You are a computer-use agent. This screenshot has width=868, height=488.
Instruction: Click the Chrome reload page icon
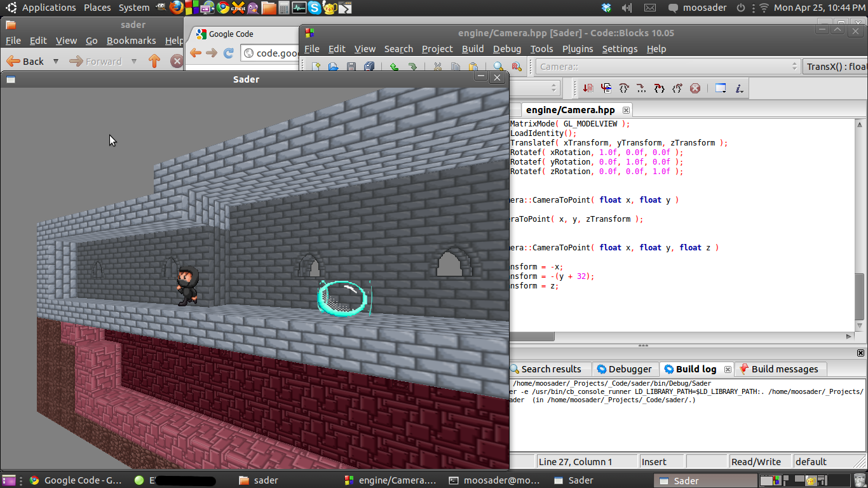229,53
